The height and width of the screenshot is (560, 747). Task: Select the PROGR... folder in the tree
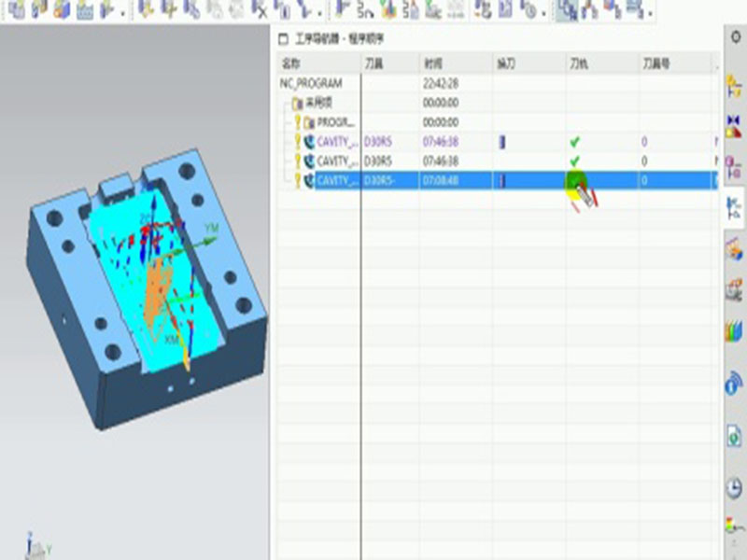tap(332, 122)
